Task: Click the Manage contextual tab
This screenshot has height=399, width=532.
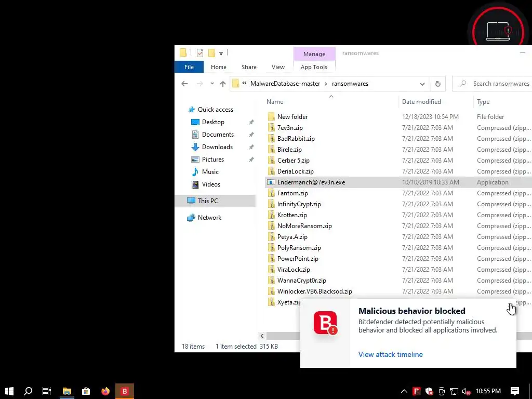Action: (314, 54)
